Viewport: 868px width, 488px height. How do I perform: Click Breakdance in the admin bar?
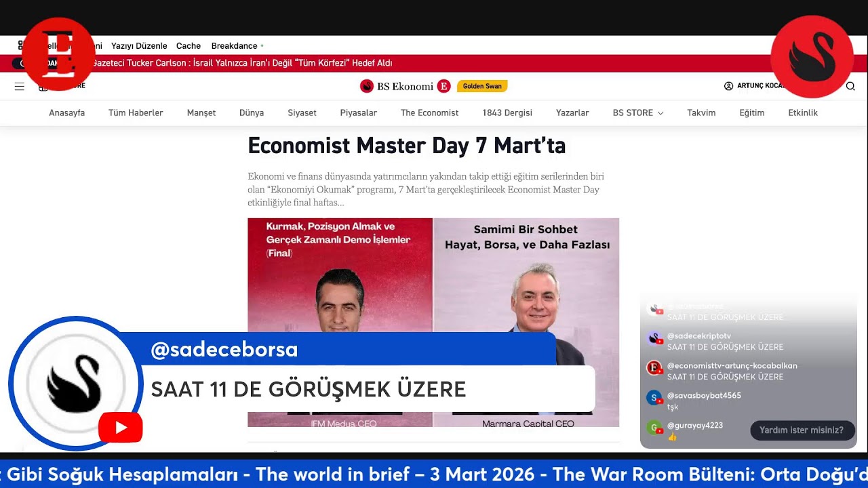point(234,46)
